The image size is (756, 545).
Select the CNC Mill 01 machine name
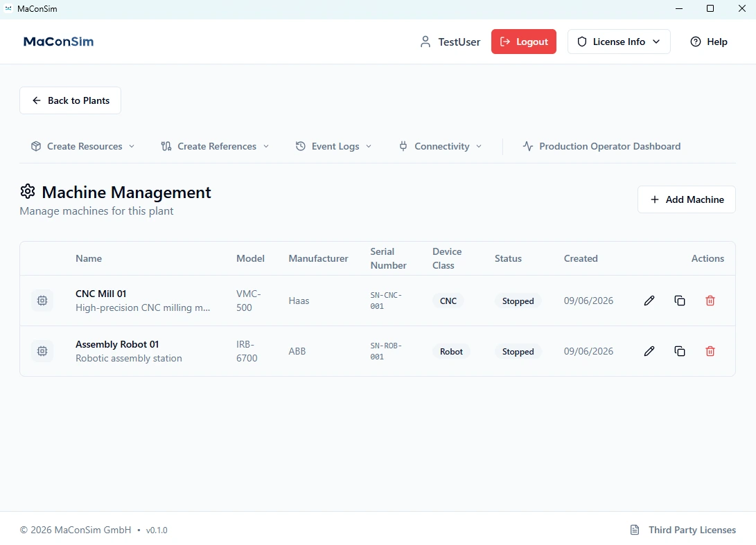[x=100, y=294]
